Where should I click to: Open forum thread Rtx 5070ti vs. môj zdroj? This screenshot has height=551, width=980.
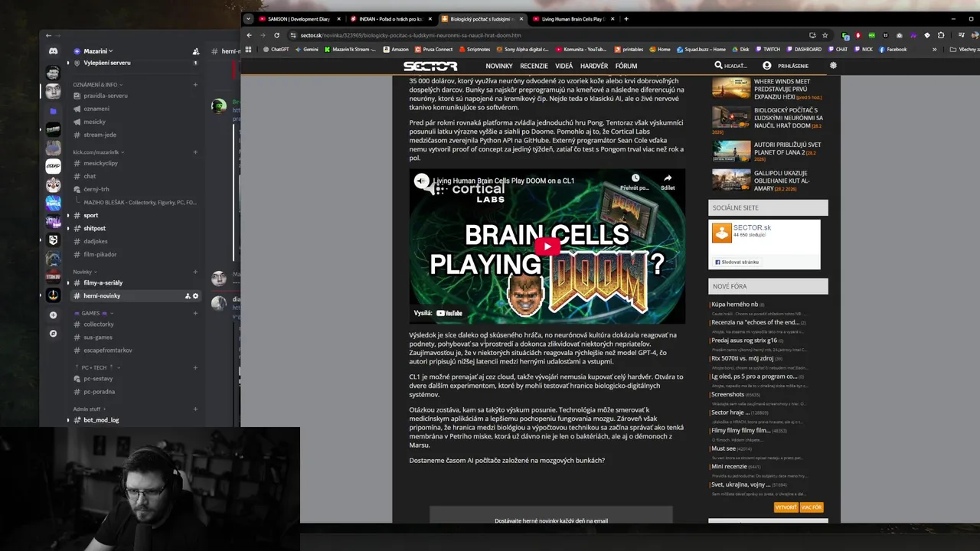pos(742,358)
